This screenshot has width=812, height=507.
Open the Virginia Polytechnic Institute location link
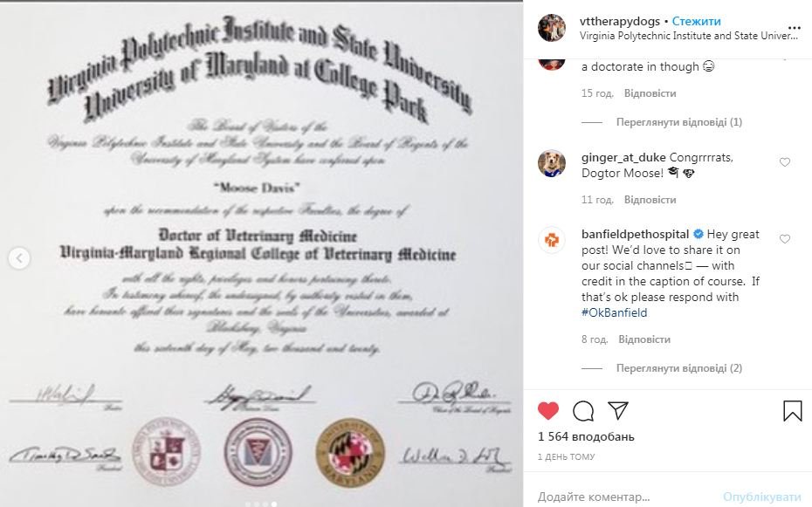pyautogui.click(x=689, y=36)
